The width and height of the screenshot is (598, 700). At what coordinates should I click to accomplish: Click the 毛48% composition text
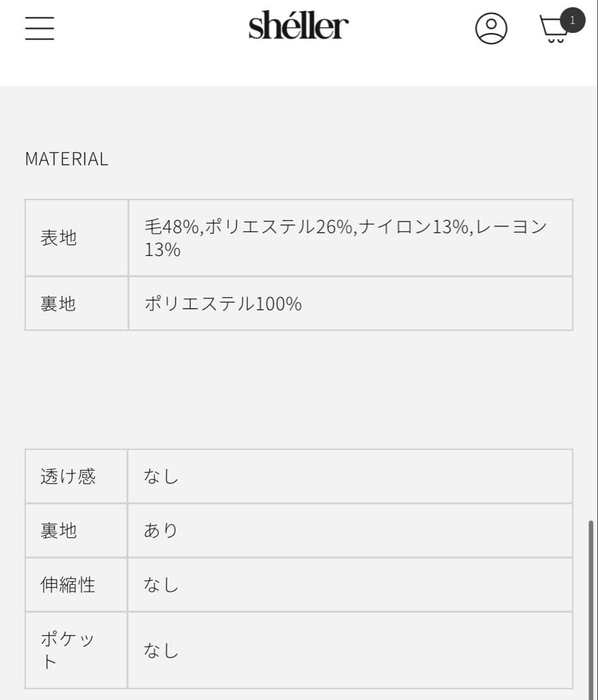(x=172, y=227)
